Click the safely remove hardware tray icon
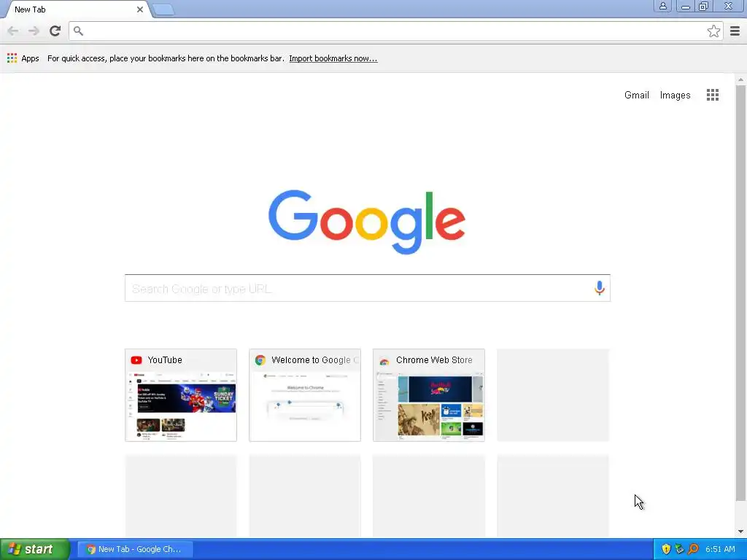This screenshot has width=747, height=560. (679, 549)
